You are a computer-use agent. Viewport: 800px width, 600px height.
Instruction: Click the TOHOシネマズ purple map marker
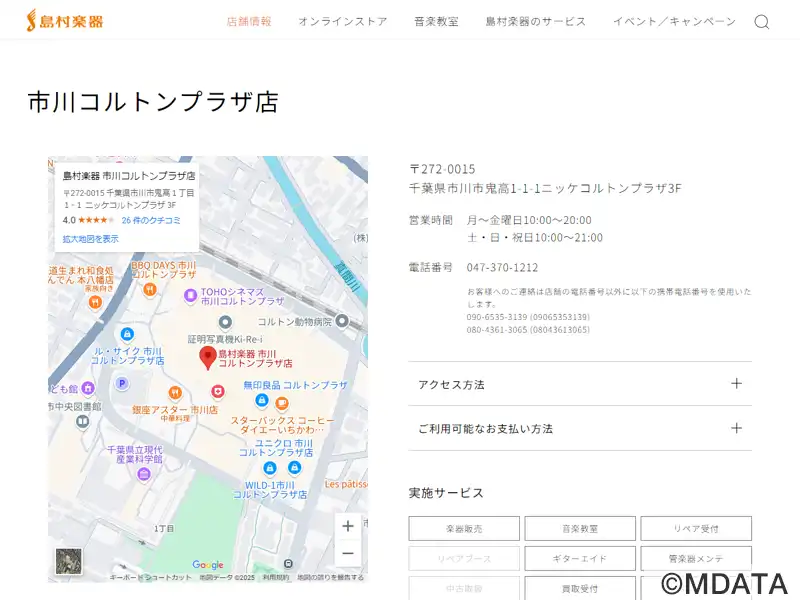pyautogui.click(x=190, y=295)
